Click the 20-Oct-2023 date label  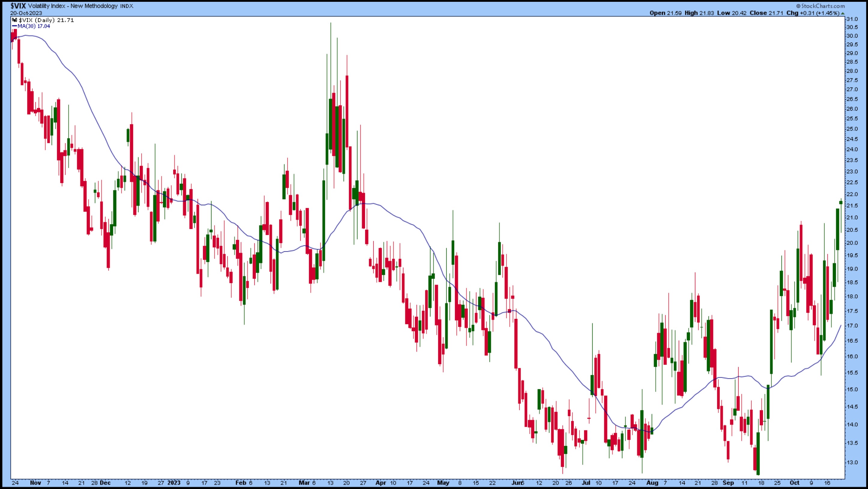tap(26, 13)
